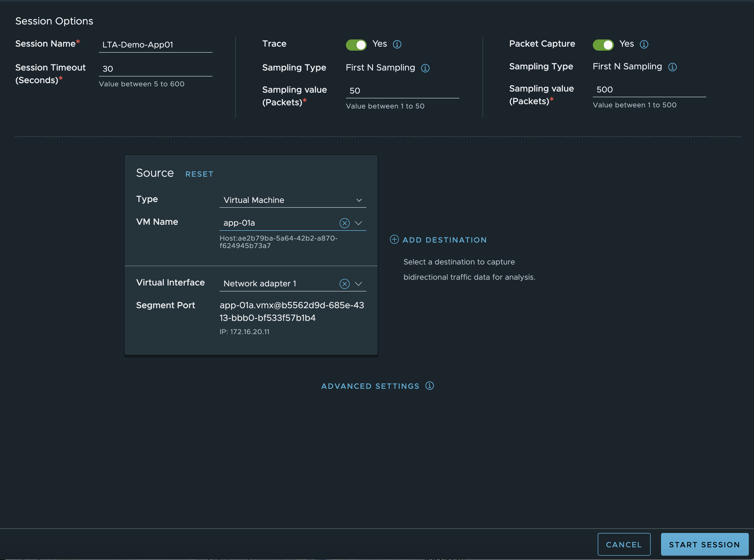The width and height of the screenshot is (754, 560).
Task: Click the Trace info icon
Action: (397, 44)
